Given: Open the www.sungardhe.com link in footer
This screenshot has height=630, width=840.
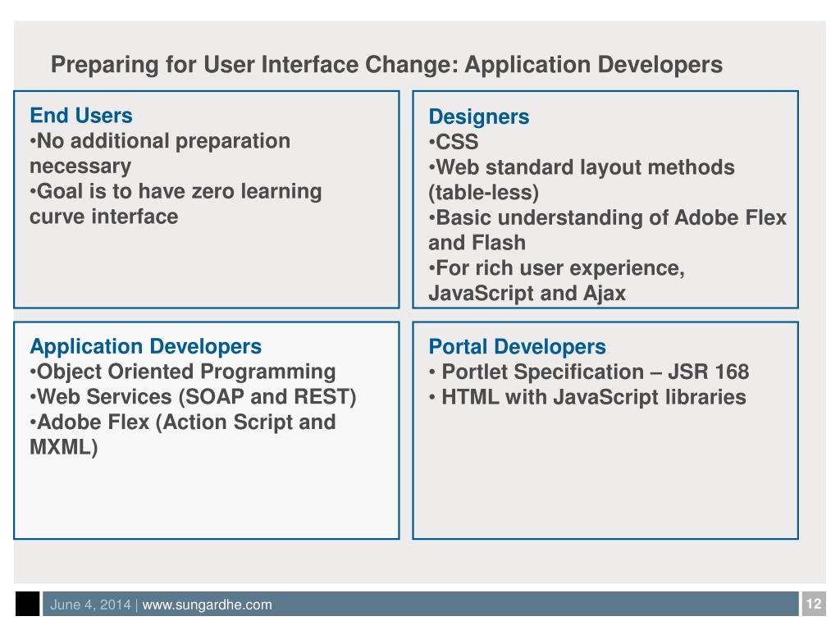Looking at the screenshot, I should [x=208, y=605].
